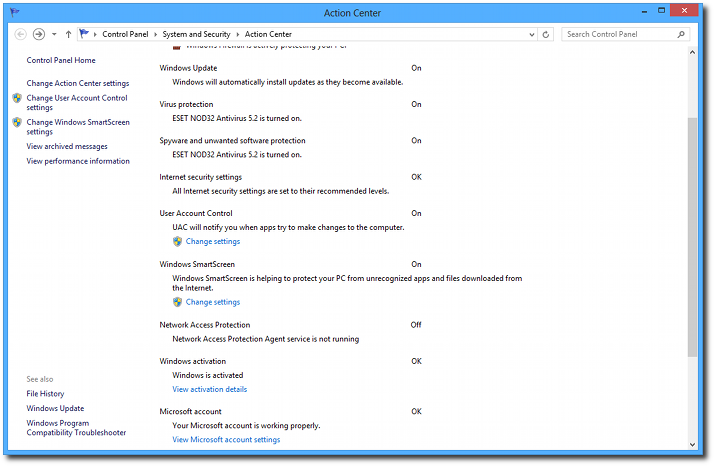
Task: Click Network Access Protection heading
Action: point(204,325)
